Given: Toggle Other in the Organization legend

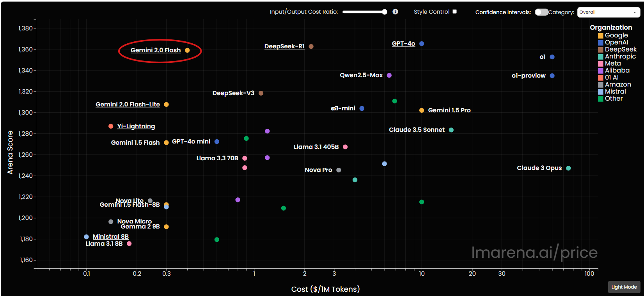Looking at the screenshot, I should click(610, 99).
